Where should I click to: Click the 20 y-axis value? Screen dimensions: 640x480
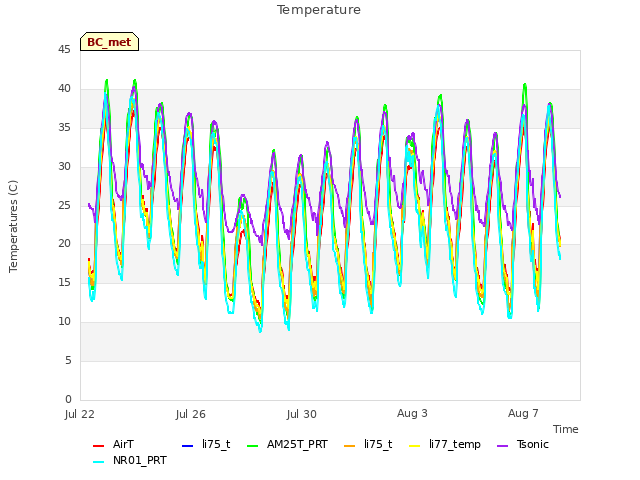[64, 244]
